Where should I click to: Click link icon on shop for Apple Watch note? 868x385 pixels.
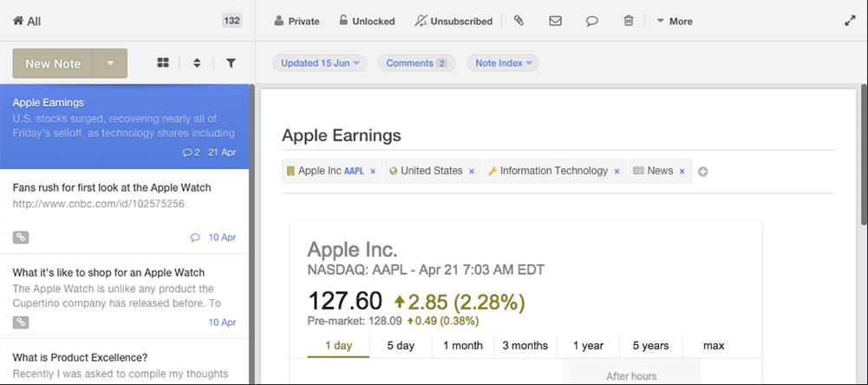pyautogui.click(x=21, y=323)
